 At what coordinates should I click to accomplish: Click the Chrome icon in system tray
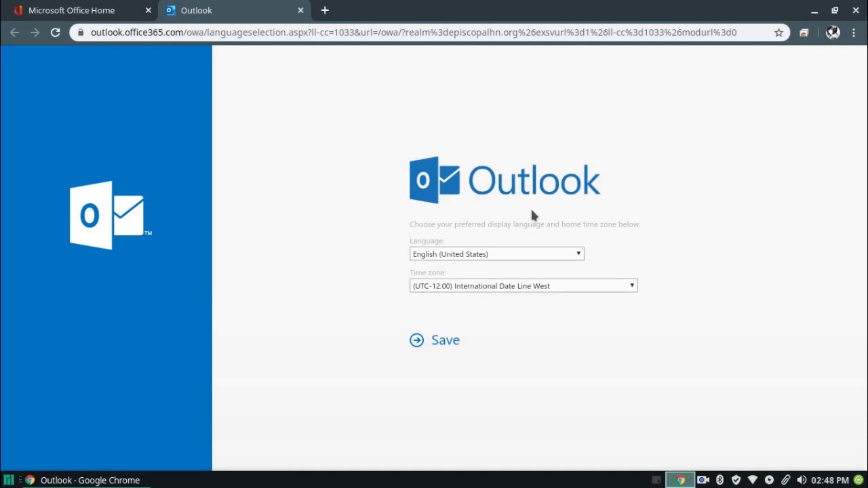(680, 480)
